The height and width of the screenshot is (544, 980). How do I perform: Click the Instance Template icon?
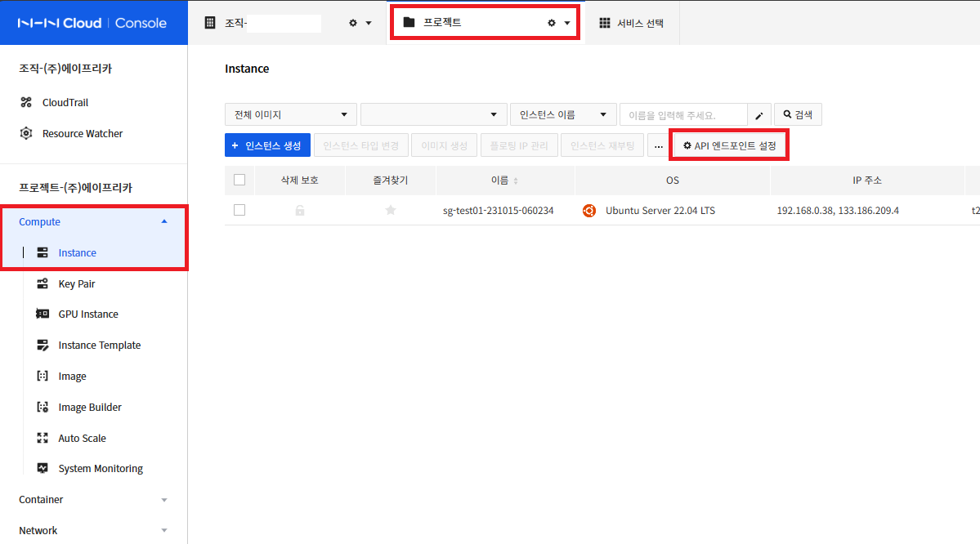pos(43,345)
